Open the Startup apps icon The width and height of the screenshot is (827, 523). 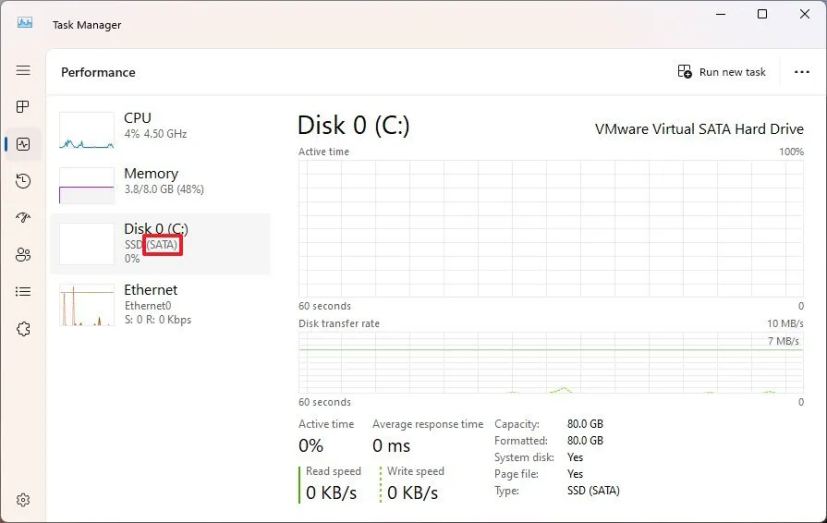pos(23,217)
